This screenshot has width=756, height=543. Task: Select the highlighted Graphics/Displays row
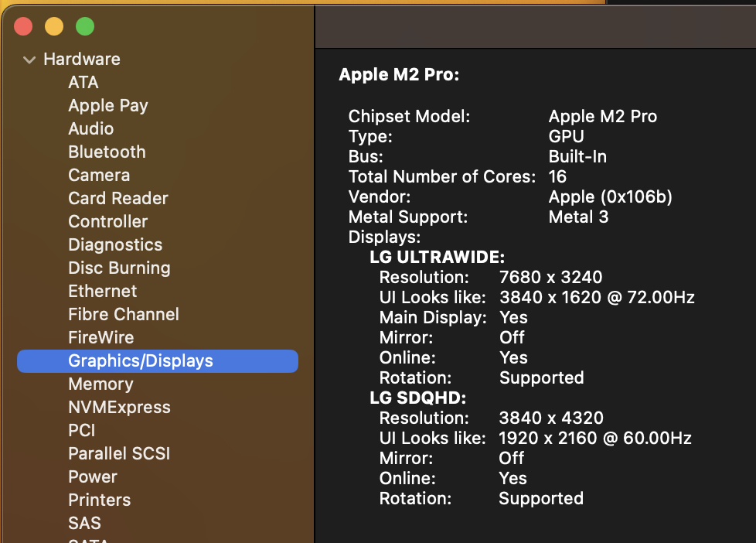(x=158, y=361)
